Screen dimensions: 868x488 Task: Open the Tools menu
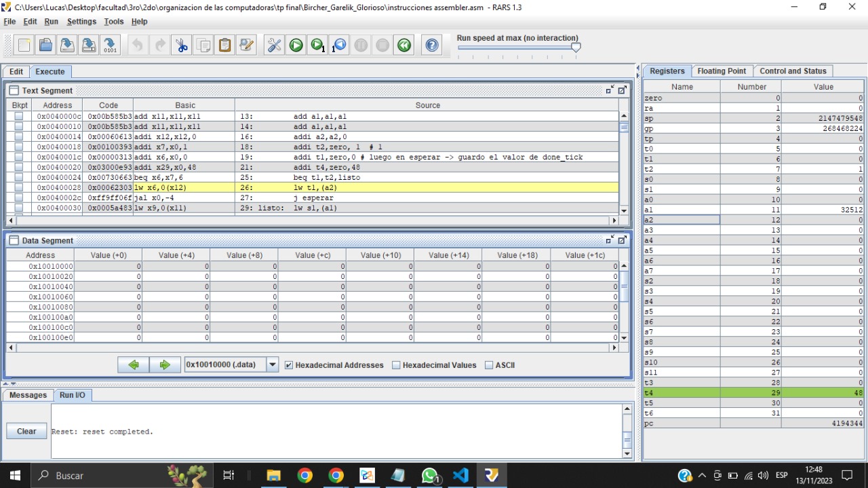[x=114, y=22]
